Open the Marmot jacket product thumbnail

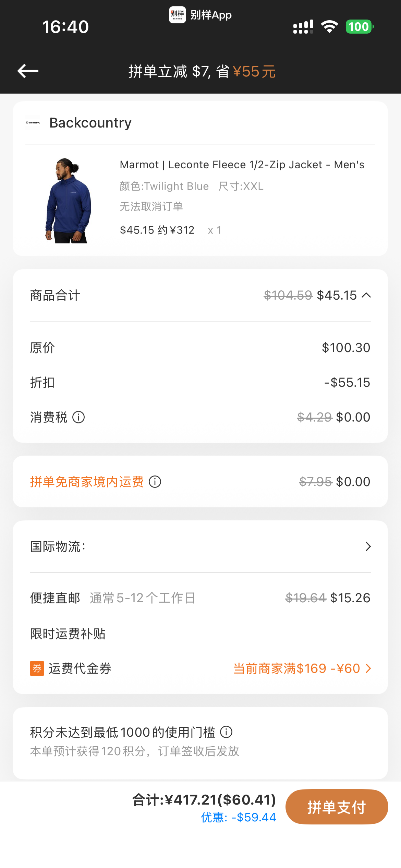pyautogui.click(x=68, y=201)
